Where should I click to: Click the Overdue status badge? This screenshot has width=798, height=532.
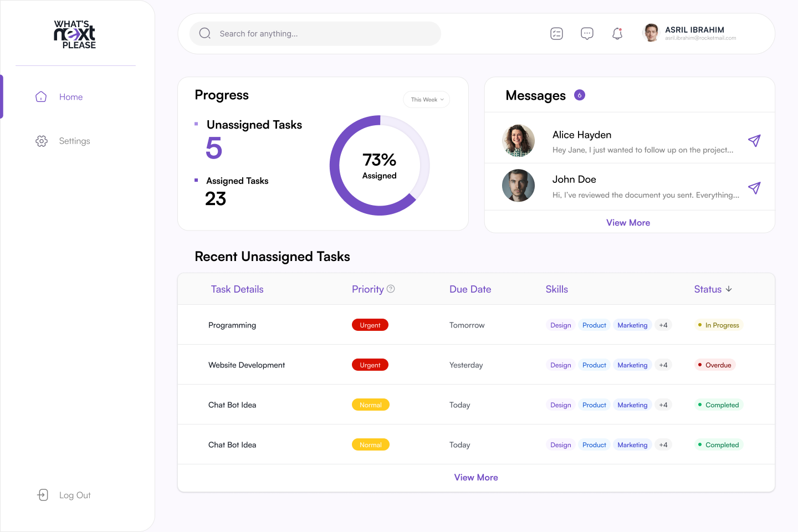(715, 365)
